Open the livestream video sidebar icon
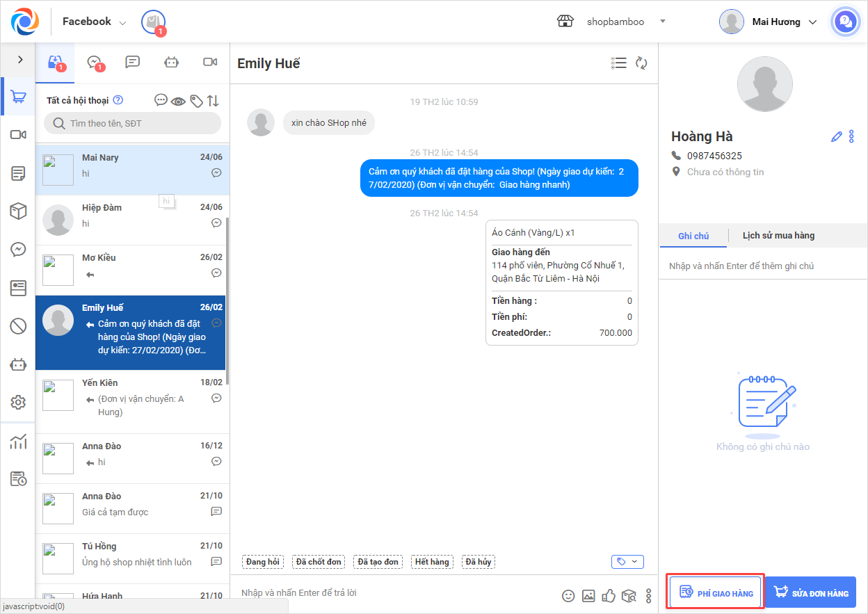This screenshot has width=868, height=614. tap(18, 135)
